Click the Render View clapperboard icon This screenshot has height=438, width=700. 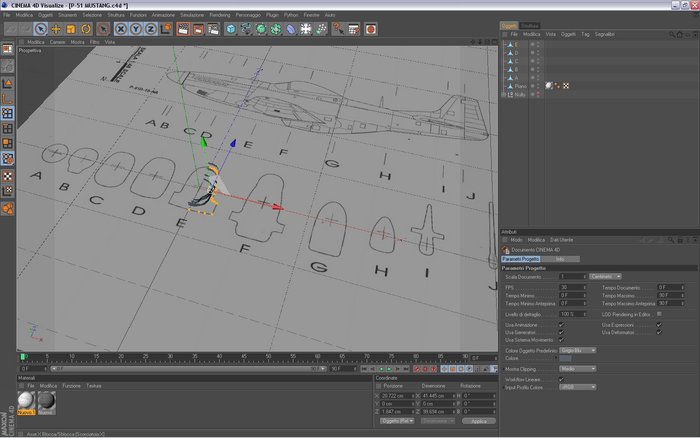click(185, 29)
